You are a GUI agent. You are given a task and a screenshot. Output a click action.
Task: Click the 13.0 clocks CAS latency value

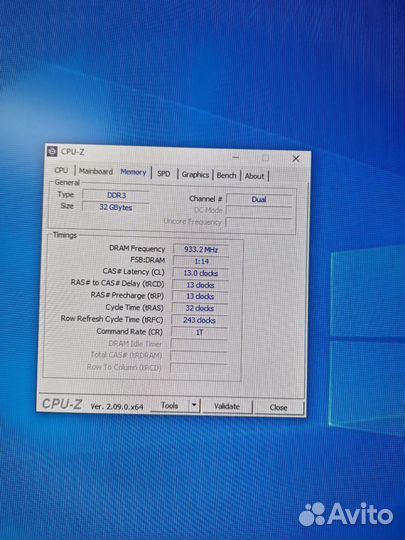click(x=200, y=273)
